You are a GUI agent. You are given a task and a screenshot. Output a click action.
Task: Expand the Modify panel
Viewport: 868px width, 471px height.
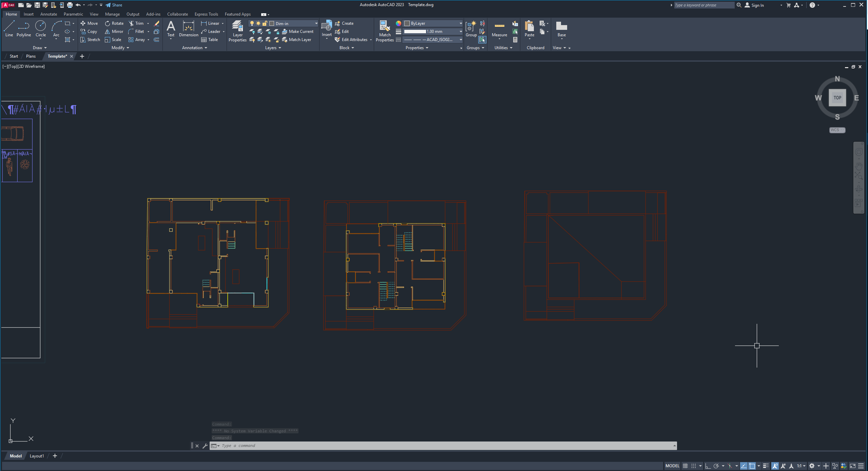click(120, 48)
